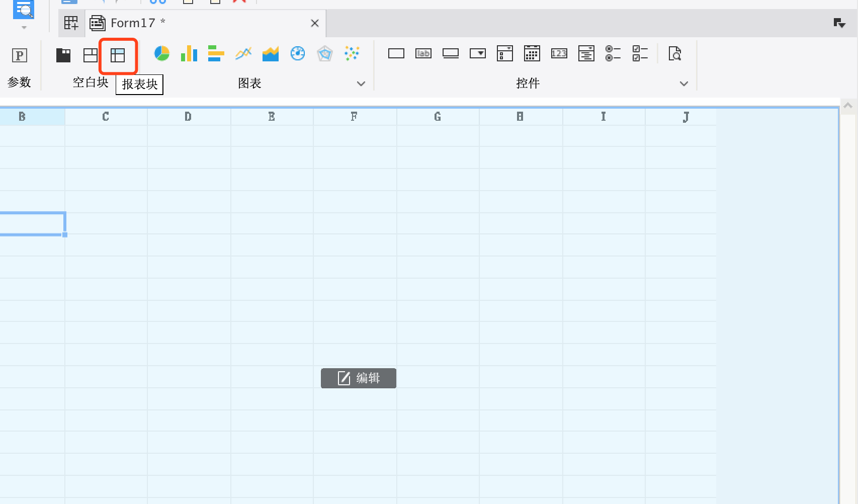The height and width of the screenshot is (504, 858).
Task: Add a radar chart
Action: pyautogui.click(x=325, y=53)
